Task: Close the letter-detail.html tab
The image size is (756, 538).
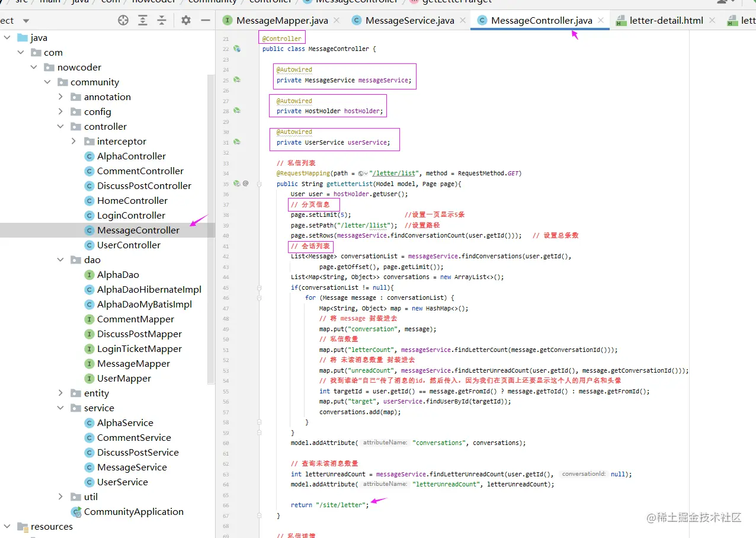Action: point(712,20)
